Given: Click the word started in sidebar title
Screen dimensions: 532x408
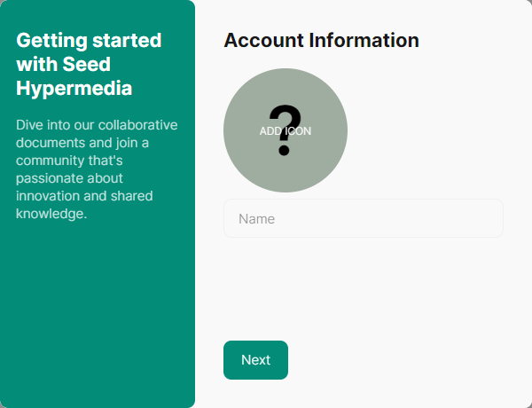Looking at the screenshot, I should [x=126, y=41].
